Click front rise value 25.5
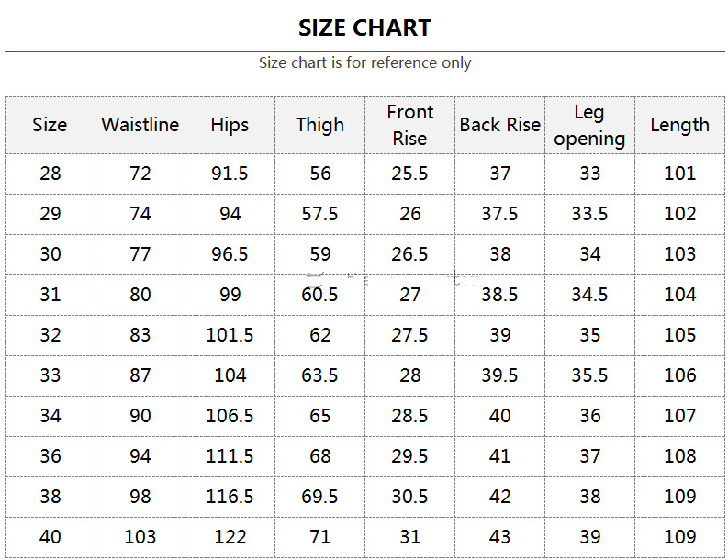728x560 pixels. coord(409,174)
